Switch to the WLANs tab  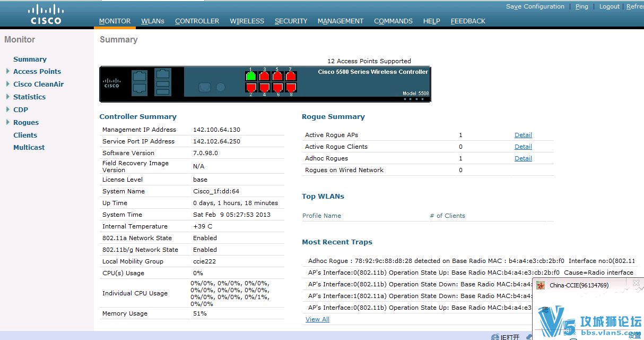tap(153, 21)
